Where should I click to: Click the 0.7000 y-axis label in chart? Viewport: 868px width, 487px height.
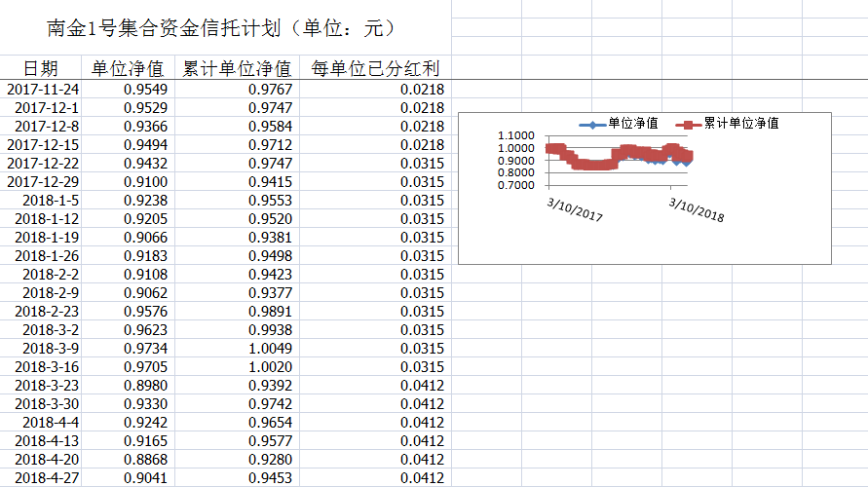(x=515, y=185)
